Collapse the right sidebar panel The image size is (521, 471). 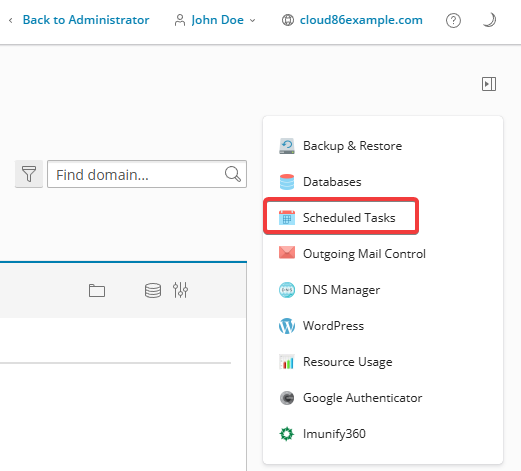pyautogui.click(x=489, y=84)
